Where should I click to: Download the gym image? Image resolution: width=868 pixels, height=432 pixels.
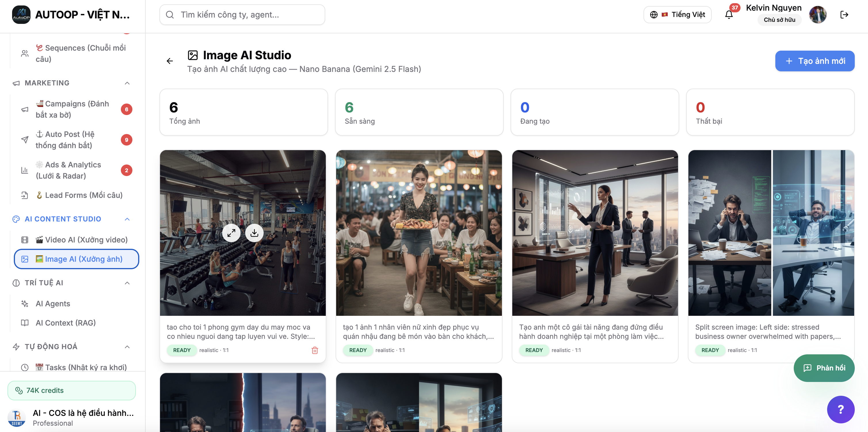pos(254,233)
